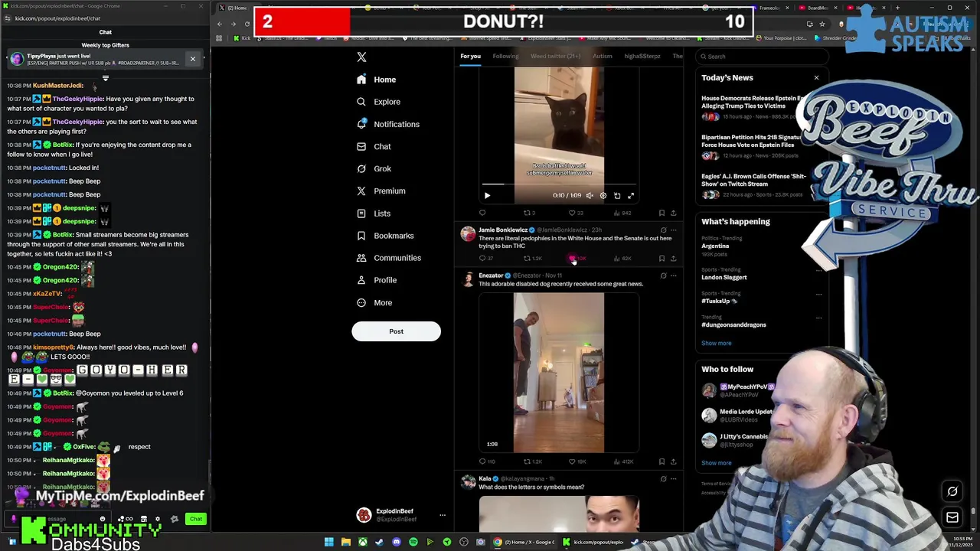Seek along the cat video progress bar
Screen dimensions: 980x551
559,184
